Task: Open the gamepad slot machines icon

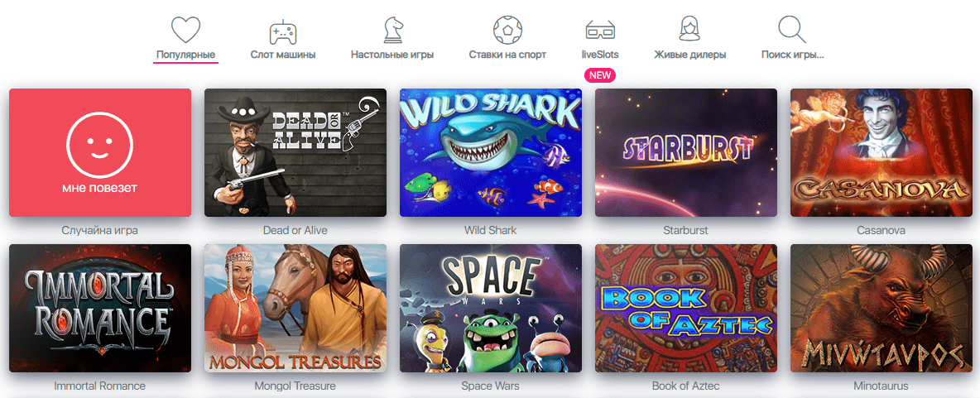Action: [x=283, y=31]
